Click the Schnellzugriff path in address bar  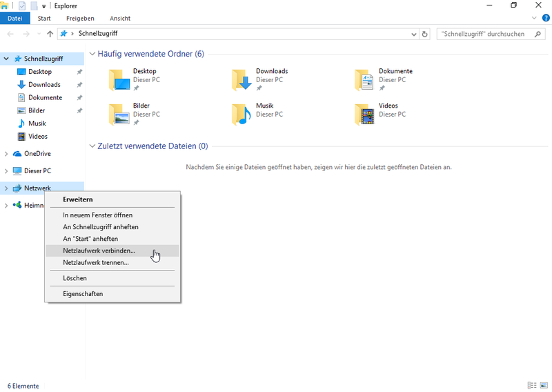(x=98, y=33)
